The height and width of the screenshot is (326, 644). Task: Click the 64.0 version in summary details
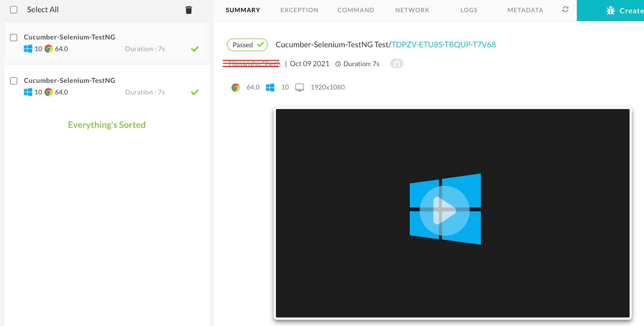point(253,87)
